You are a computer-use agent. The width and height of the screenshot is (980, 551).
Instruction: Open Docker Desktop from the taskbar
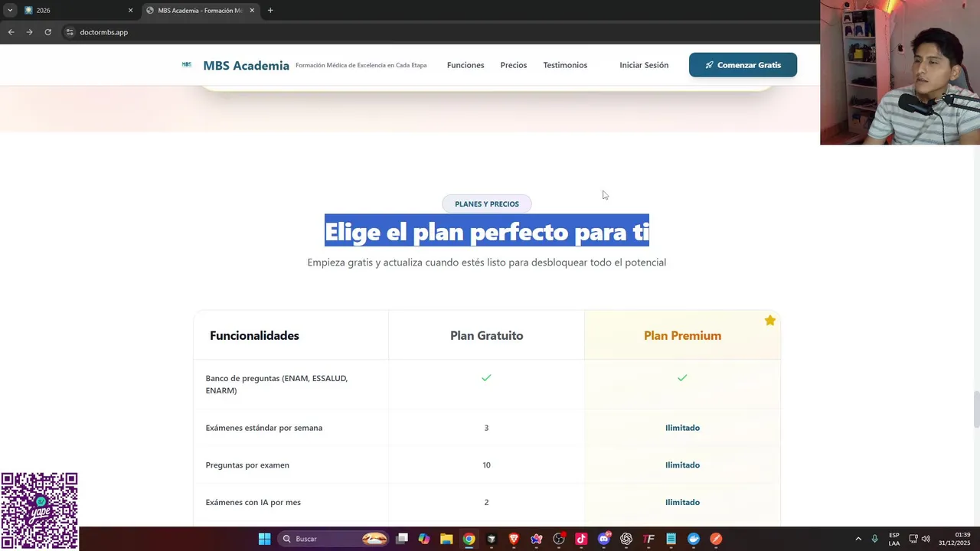coord(694,539)
